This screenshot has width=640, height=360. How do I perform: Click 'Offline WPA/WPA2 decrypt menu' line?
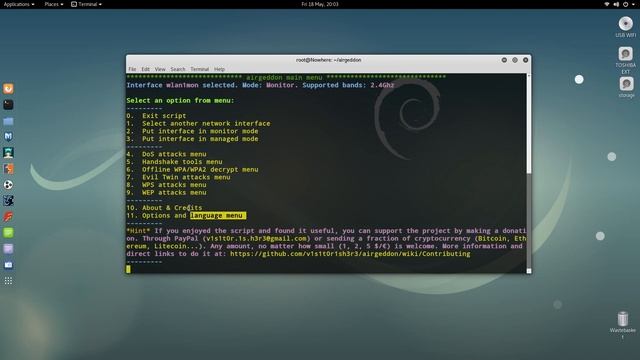click(x=192, y=170)
